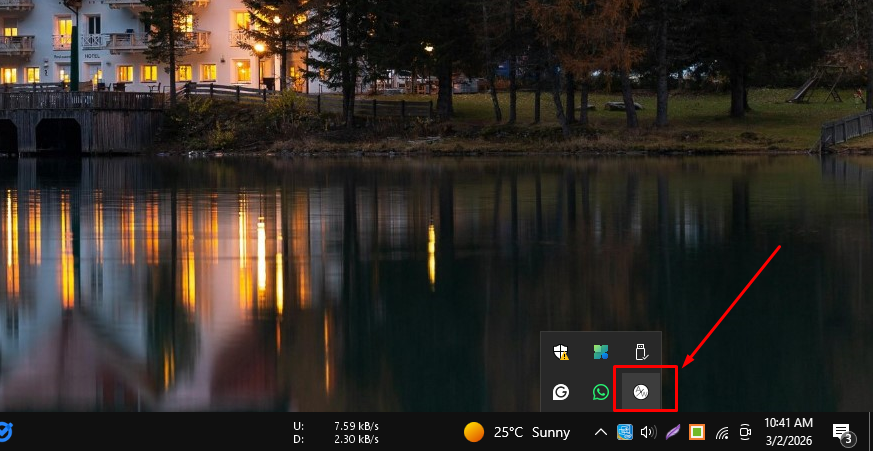The width and height of the screenshot is (873, 451).
Task: Click the Grammarly tray icon
Action: [561, 392]
